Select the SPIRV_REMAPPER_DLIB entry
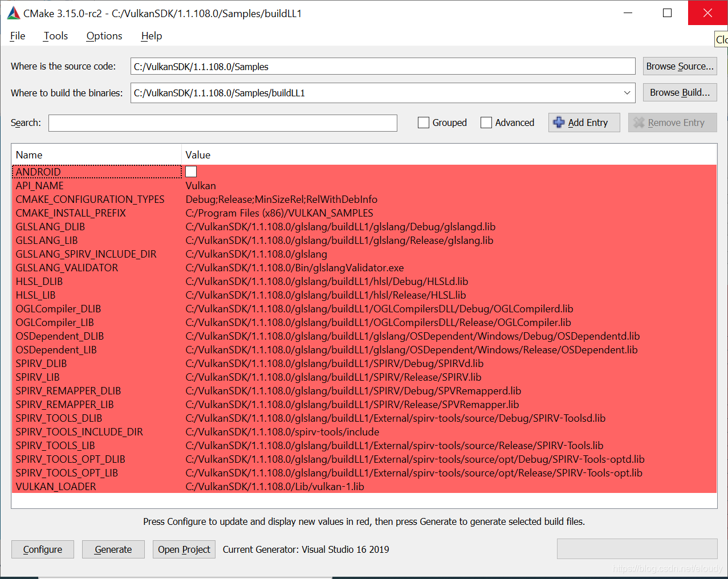The image size is (728, 579). click(x=68, y=391)
